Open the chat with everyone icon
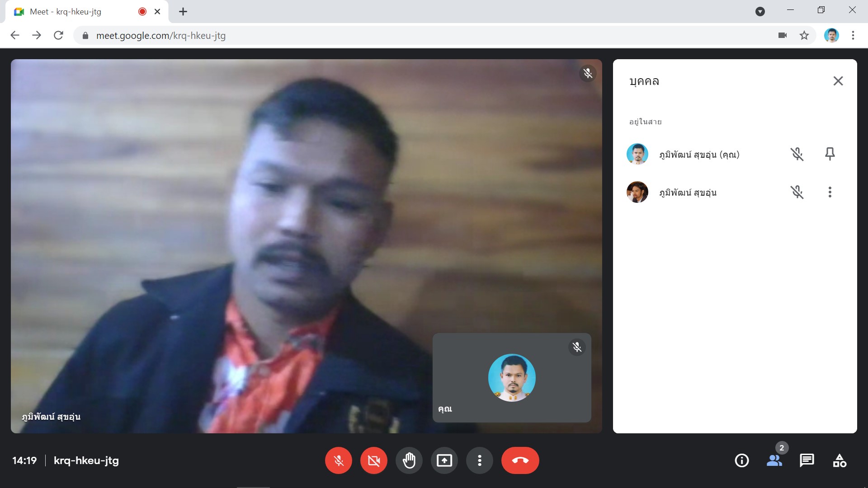Screen dimensions: 868x488 pos(807,460)
